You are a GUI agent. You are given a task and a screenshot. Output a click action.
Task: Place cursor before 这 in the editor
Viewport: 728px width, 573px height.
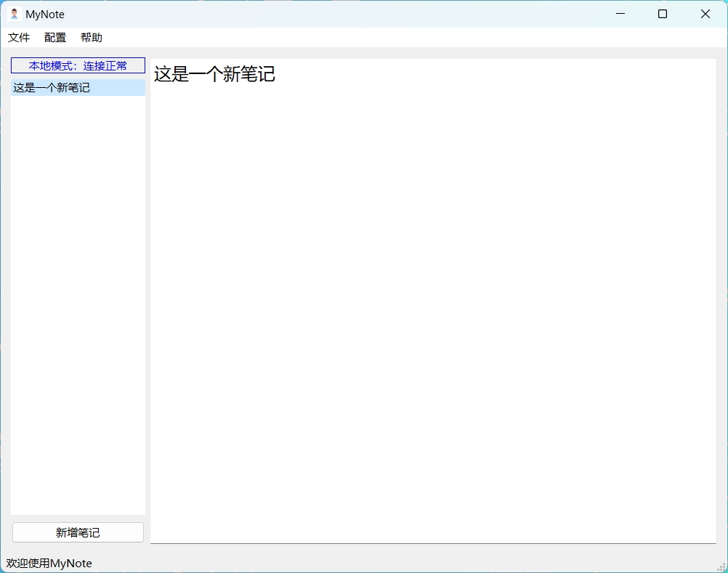pyautogui.click(x=155, y=74)
